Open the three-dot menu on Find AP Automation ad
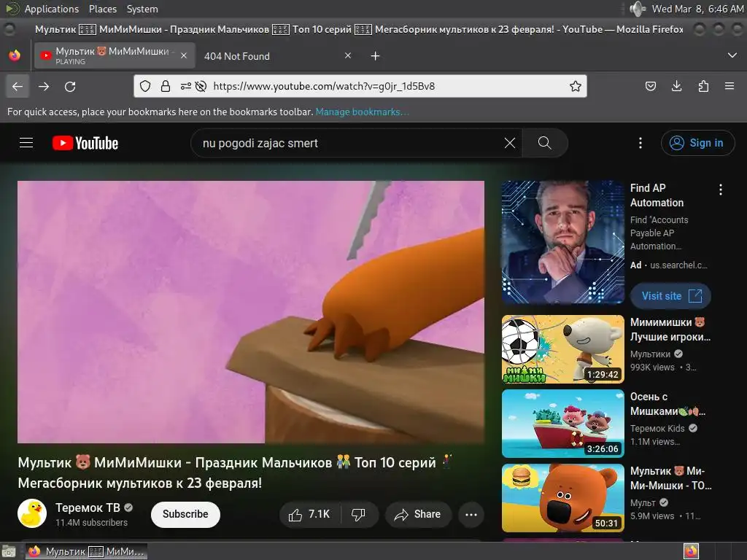Image resolution: width=747 pixels, height=560 pixels. pos(720,190)
